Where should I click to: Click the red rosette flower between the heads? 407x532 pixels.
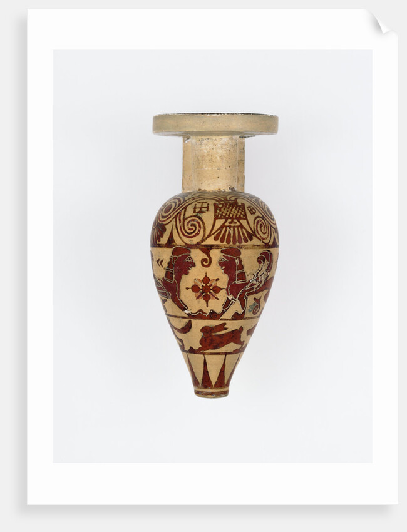(x=206, y=289)
